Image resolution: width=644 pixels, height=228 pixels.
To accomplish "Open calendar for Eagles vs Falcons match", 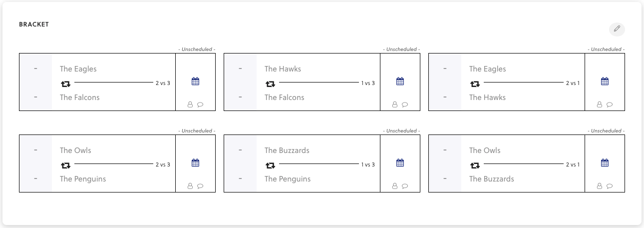I will [195, 81].
